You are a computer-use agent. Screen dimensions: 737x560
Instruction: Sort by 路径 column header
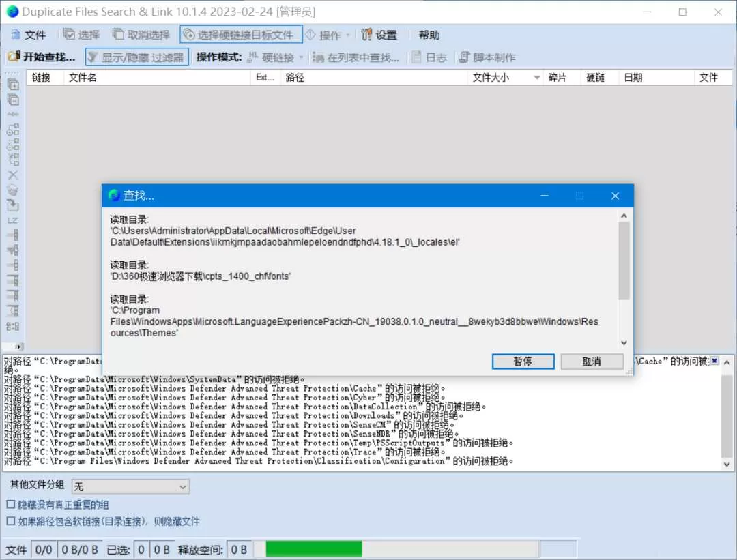(x=374, y=78)
